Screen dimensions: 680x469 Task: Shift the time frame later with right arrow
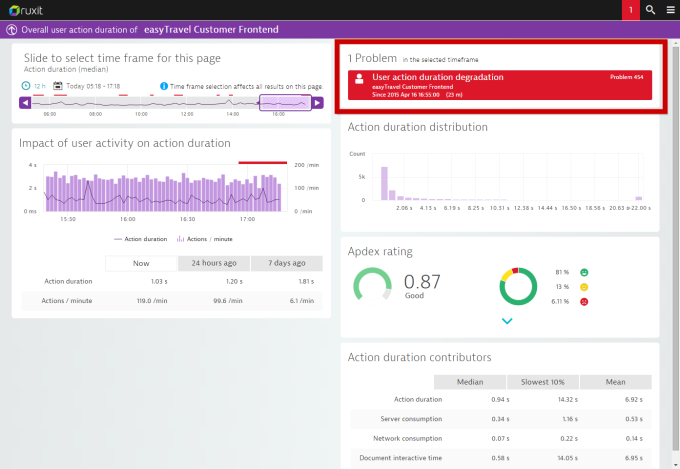tap(317, 103)
